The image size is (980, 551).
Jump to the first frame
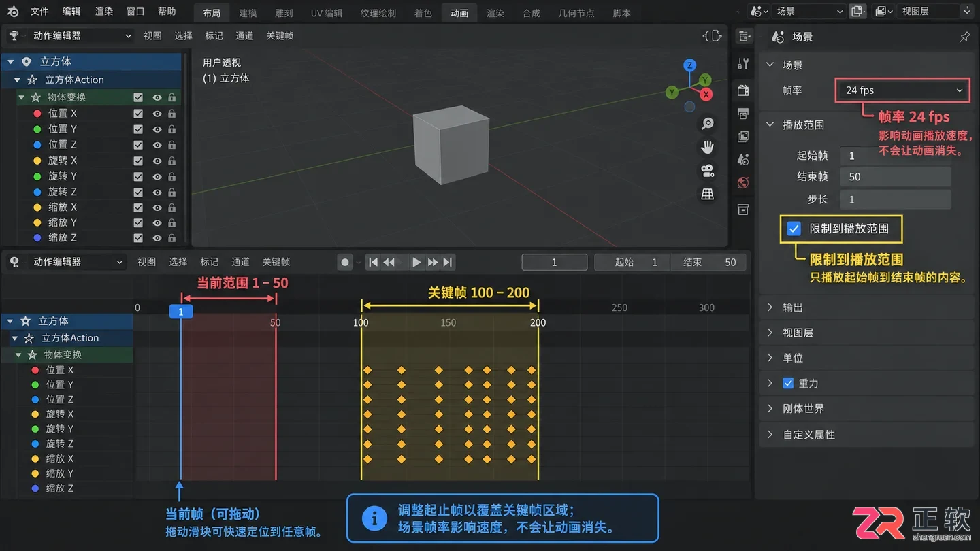pos(373,262)
